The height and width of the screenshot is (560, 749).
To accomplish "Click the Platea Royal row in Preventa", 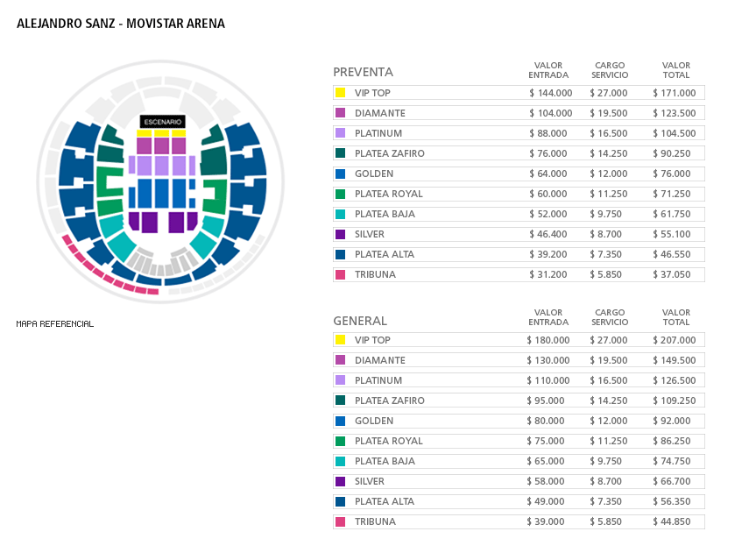I will pyautogui.click(x=519, y=194).
